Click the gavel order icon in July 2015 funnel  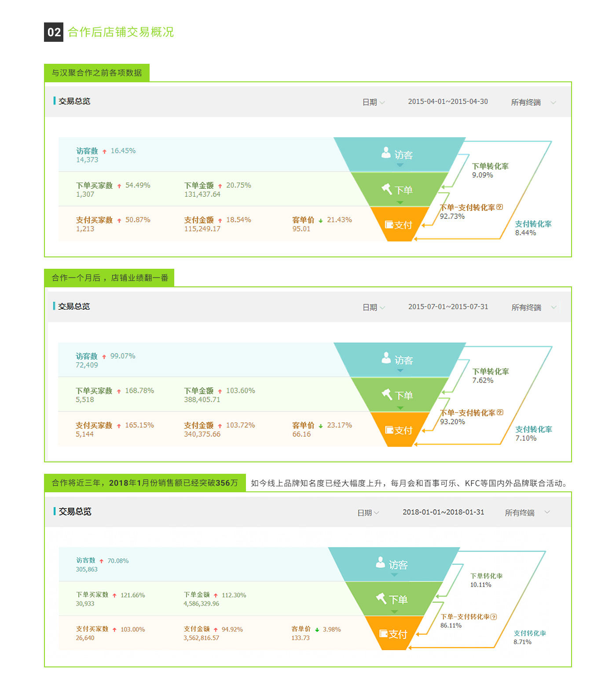click(387, 394)
